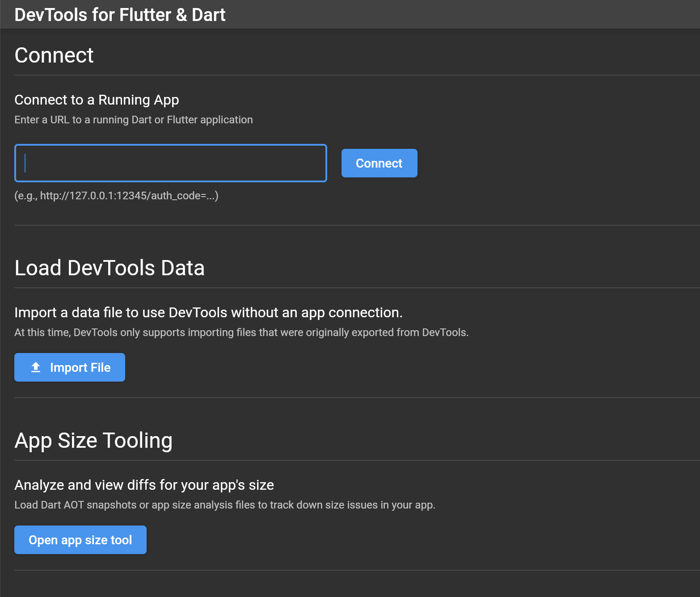Click 'Load Dart AOT snapshots' description
Screen dimensions: 700x597
(x=225, y=505)
